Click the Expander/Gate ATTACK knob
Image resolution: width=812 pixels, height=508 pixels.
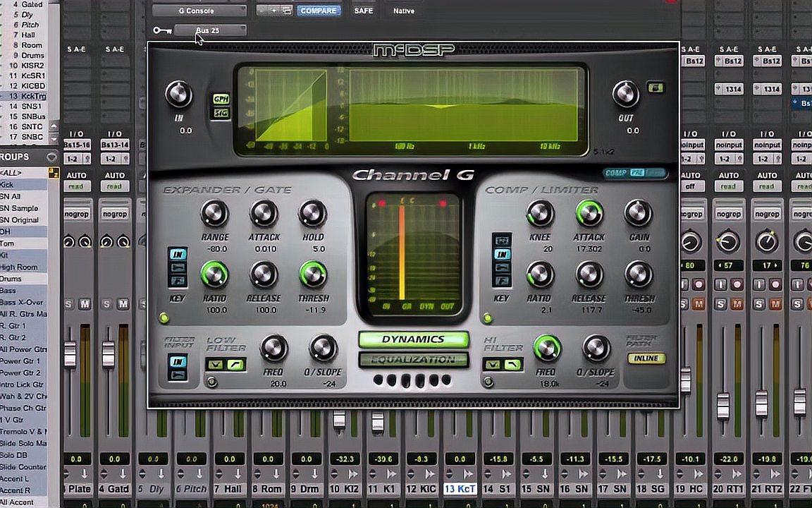point(264,214)
